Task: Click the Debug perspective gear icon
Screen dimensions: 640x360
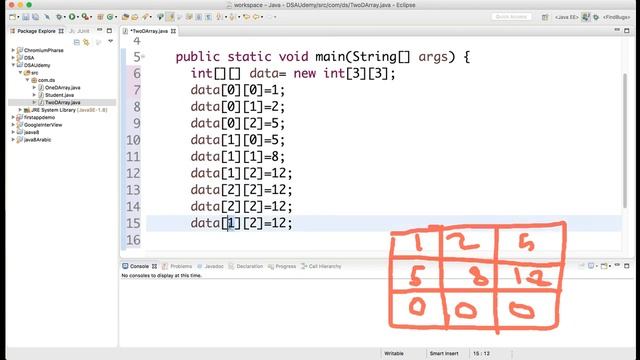Action: click(x=596, y=17)
